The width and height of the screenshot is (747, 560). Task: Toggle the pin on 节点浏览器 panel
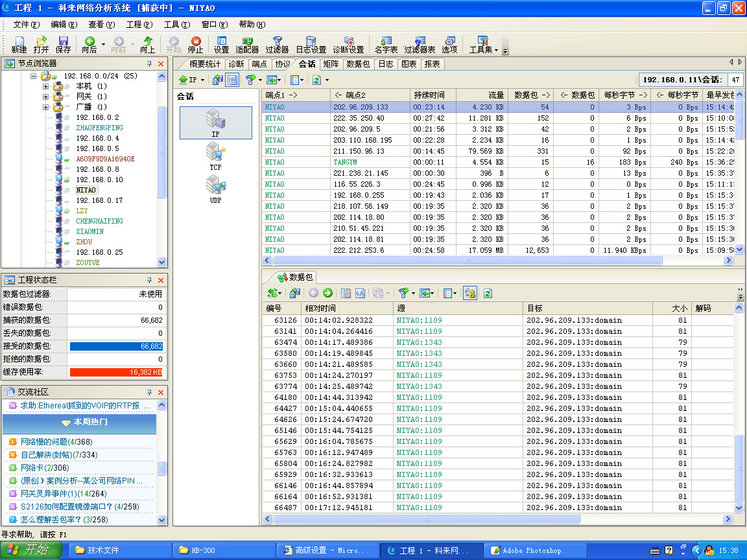(x=150, y=64)
